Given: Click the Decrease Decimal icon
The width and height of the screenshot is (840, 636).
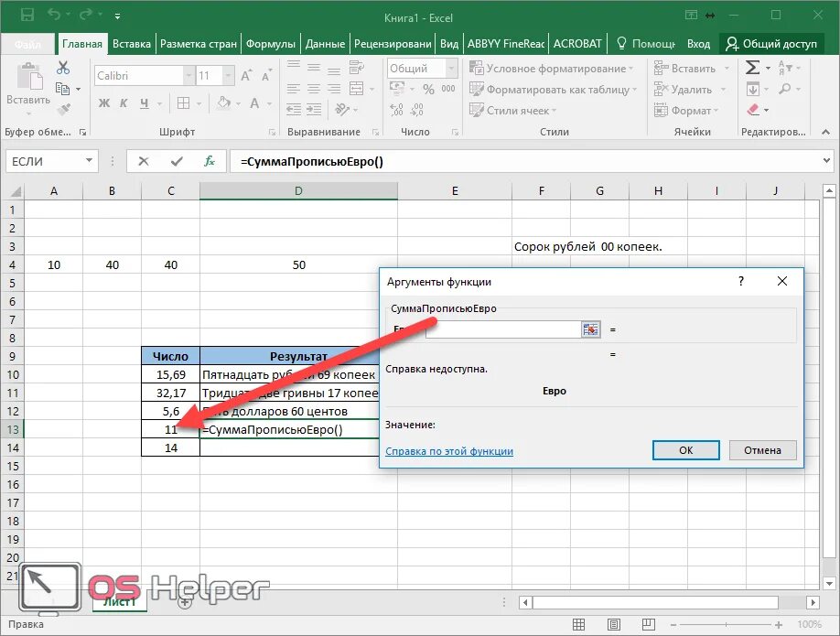Looking at the screenshot, I should (416, 110).
